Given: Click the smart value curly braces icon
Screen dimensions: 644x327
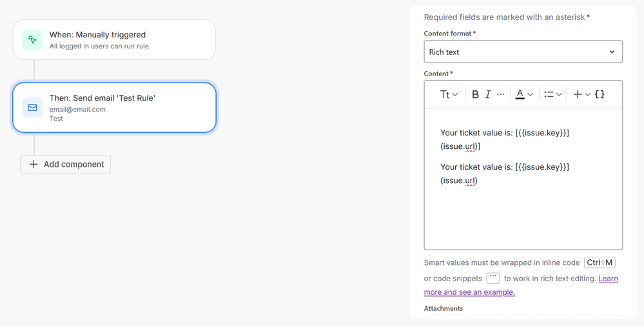Looking at the screenshot, I should click(600, 94).
